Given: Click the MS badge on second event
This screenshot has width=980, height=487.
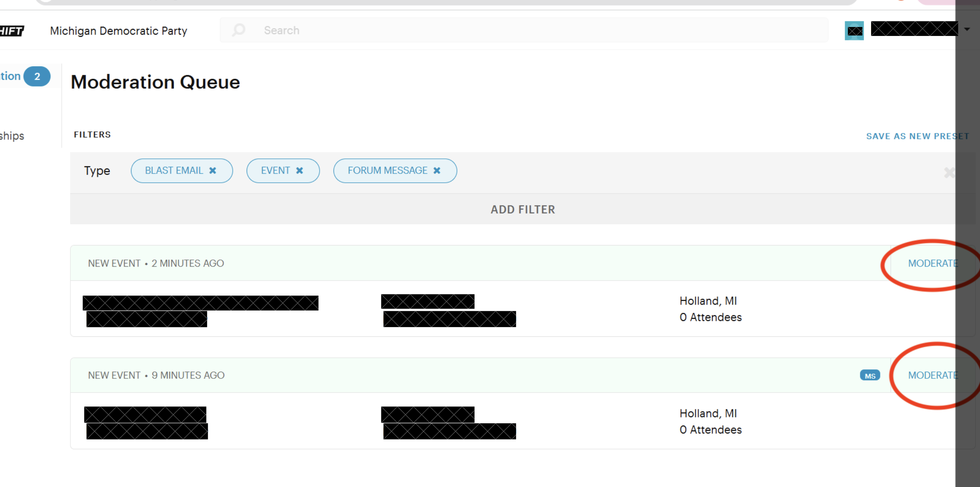Looking at the screenshot, I should [870, 375].
